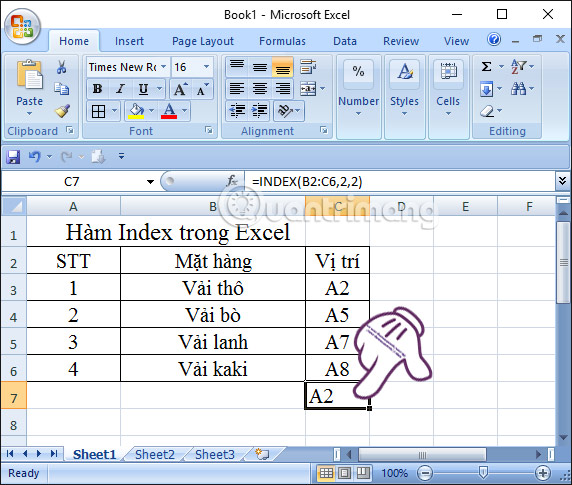Open text Orientation options
The width and height of the screenshot is (572, 485).
285,111
